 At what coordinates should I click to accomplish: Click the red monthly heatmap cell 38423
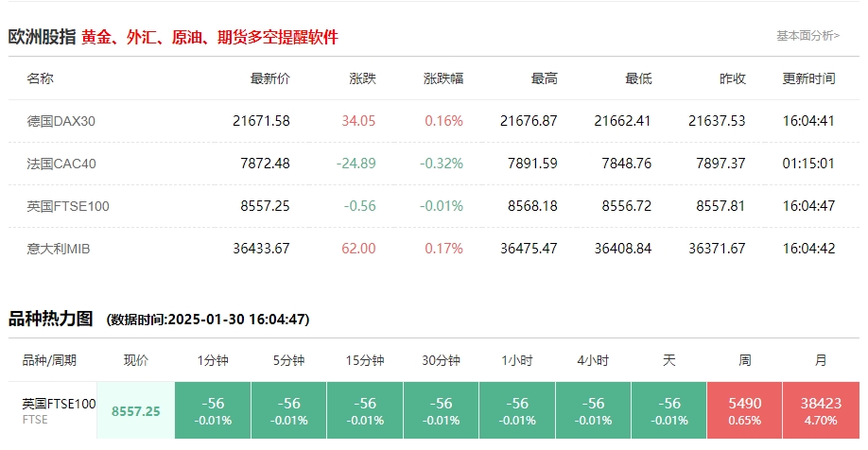click(821, 410)
